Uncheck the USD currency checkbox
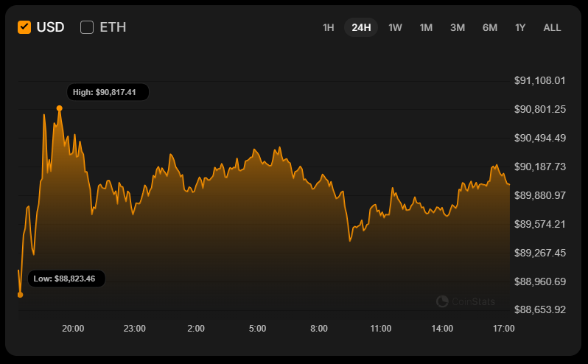 24,27
